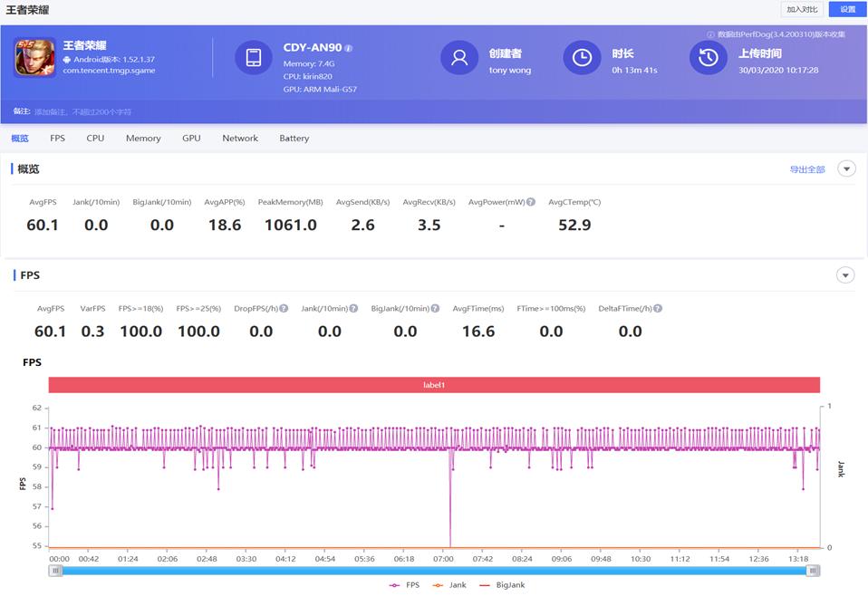Collapse the 概览 overview section

(x=846, y=168)
